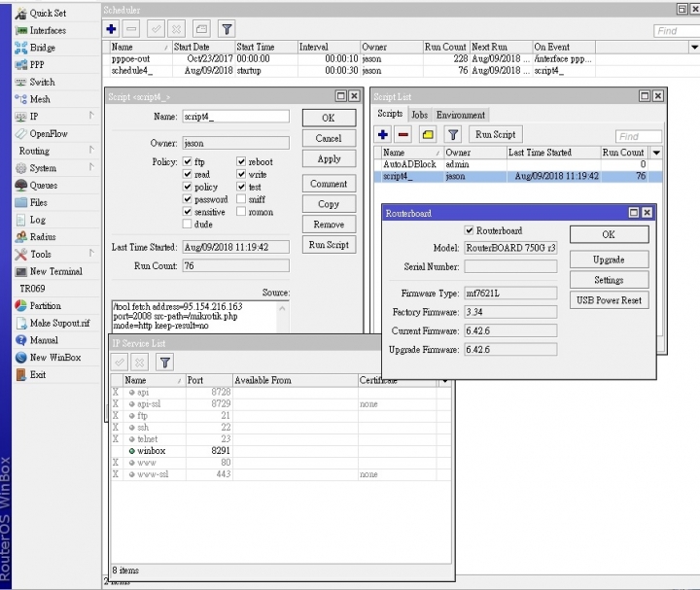Viewport: 700px width, 590px height.
Task: Open Scheduler column dropdown arrow
Action: (694, 48)
